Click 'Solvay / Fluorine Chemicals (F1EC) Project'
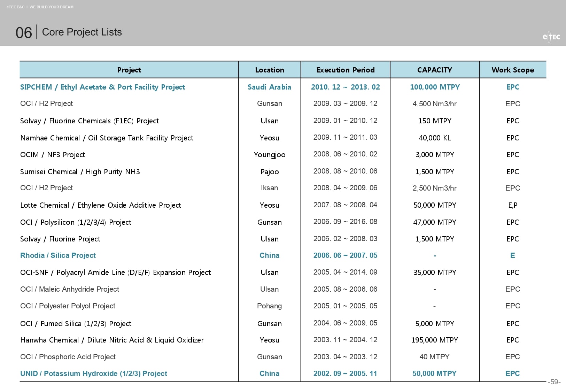 (x=90, y=121)
